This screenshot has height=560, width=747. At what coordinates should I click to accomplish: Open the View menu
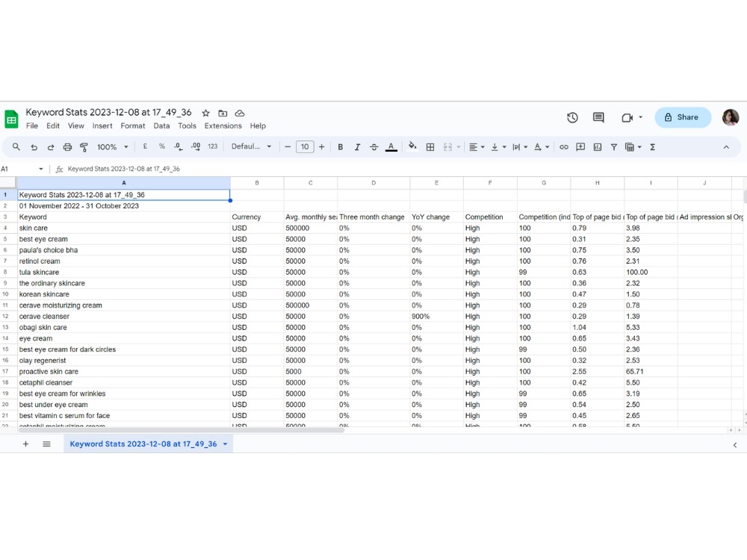tap(75, 125)
